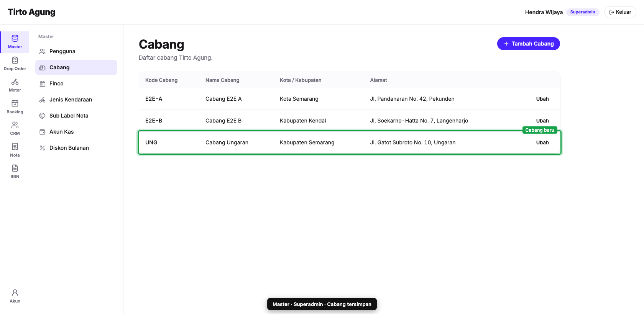Click the Diskon Bulanan percent icon

pyautogui.click(x=43, y=148)
